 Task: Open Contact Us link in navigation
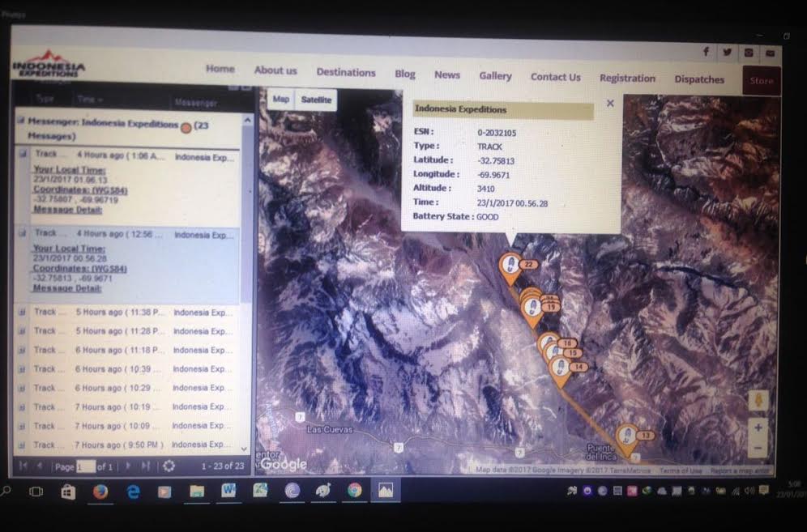coord(555,77)
